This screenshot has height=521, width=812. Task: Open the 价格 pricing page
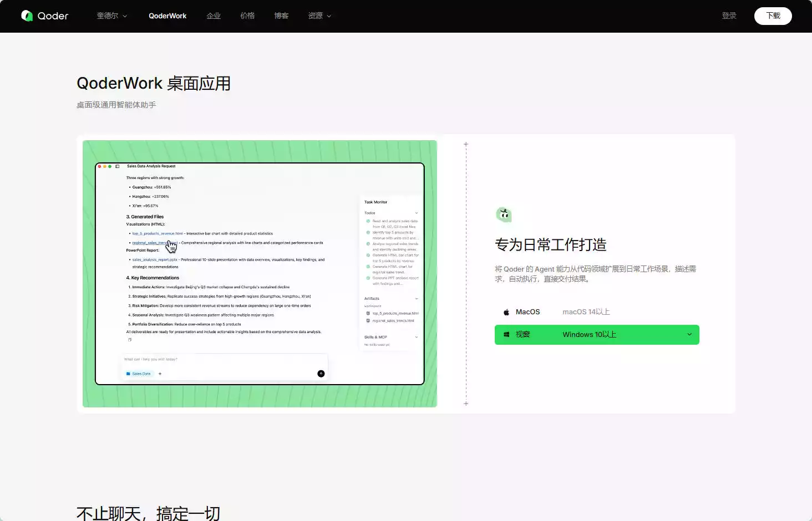pyautogui.click(x=247, y=16)
